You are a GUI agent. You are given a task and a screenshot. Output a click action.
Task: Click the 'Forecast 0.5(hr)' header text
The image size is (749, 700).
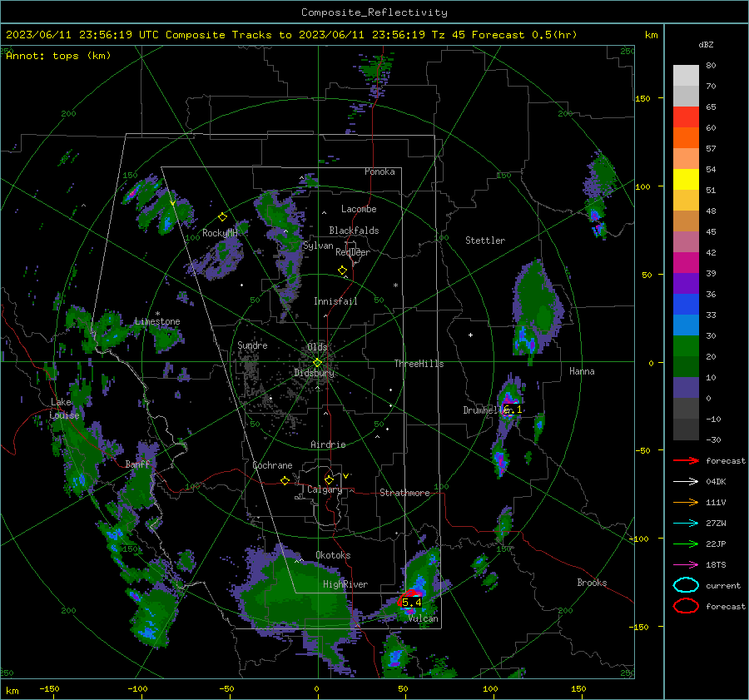pyautogui.click(x=524, y=35)
